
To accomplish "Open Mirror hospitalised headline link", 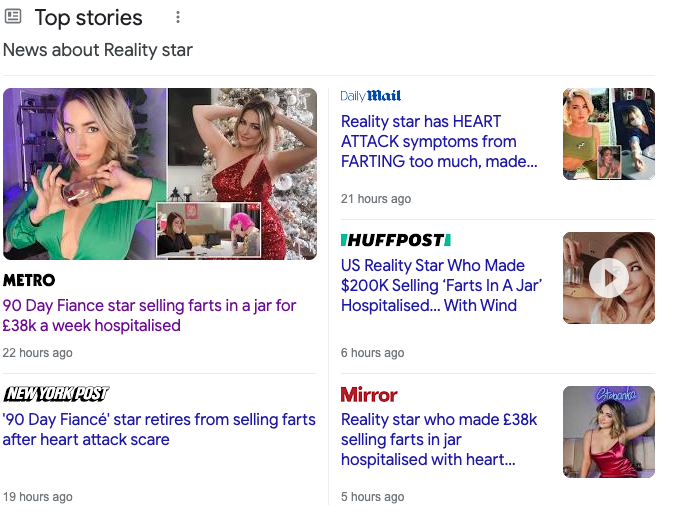I will [439, 439].
